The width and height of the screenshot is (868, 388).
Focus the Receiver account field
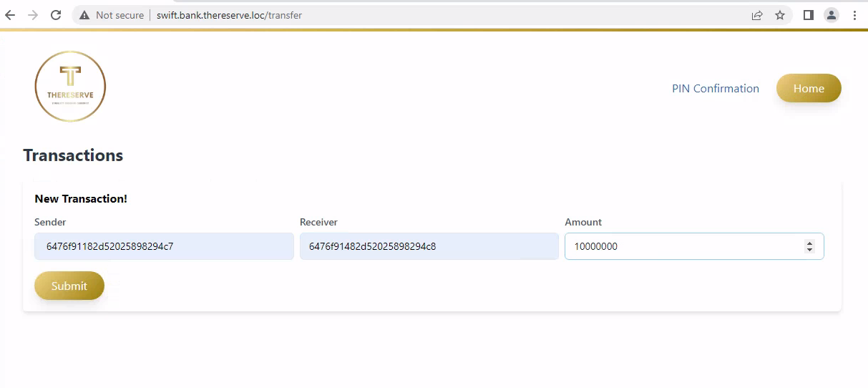click(x=429, y=246)
